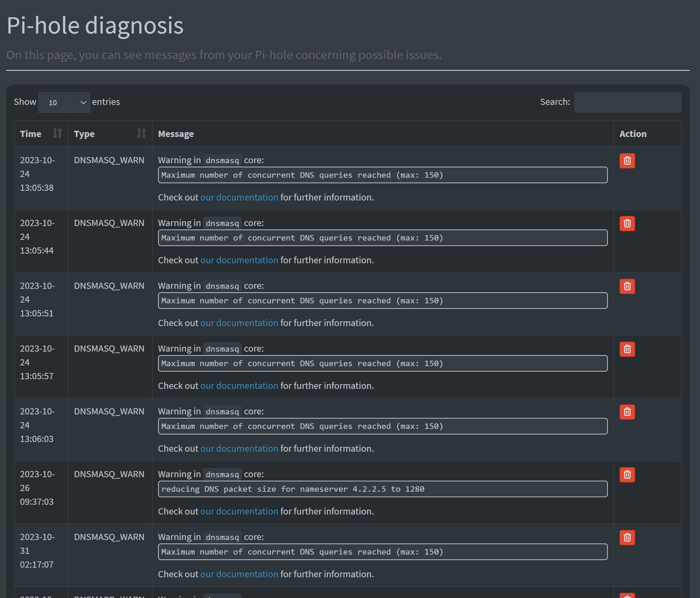Viewport: 700px width, 598px height.
Task: Delete the nameserver 4.2.2.5 packet size warning
Action: click(x=627, y=475)
